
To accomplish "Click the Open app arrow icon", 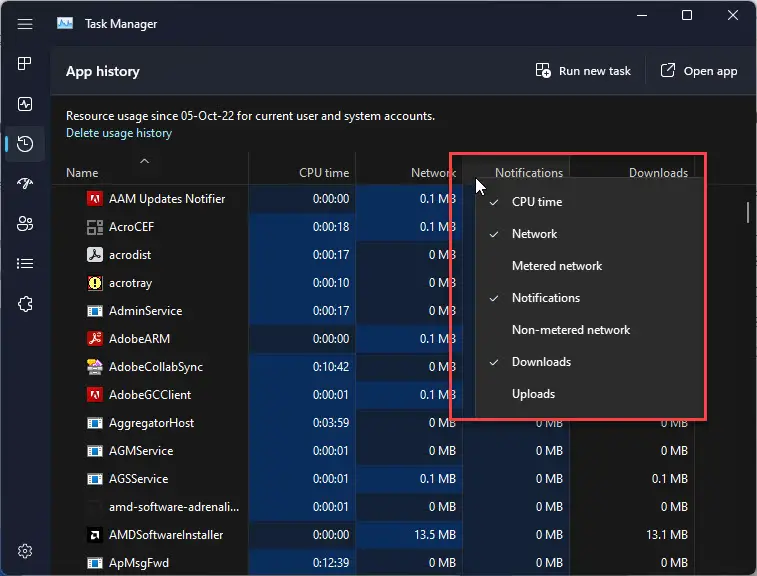I will pyautogui.click(x=668, y=70).
